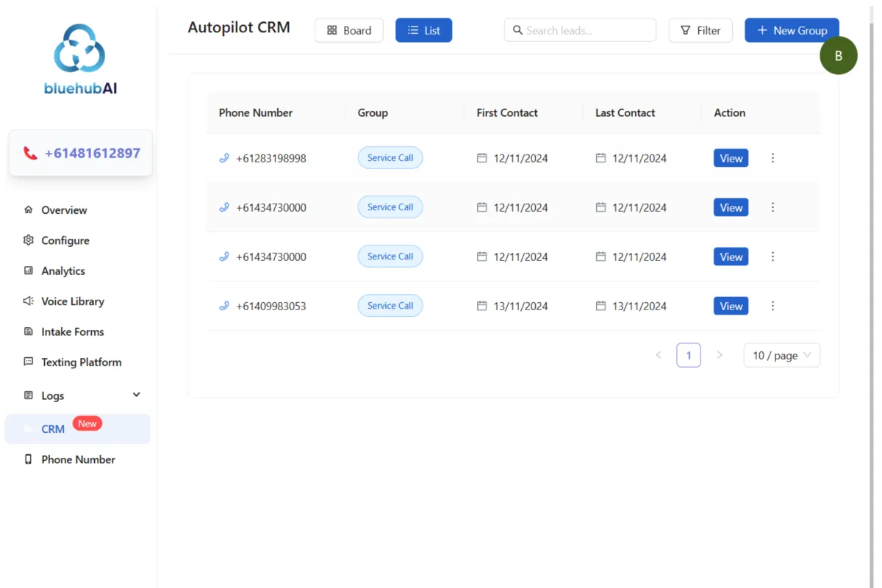Open the user avatar B
Screen dimensions: 882x588
[839, 56]
